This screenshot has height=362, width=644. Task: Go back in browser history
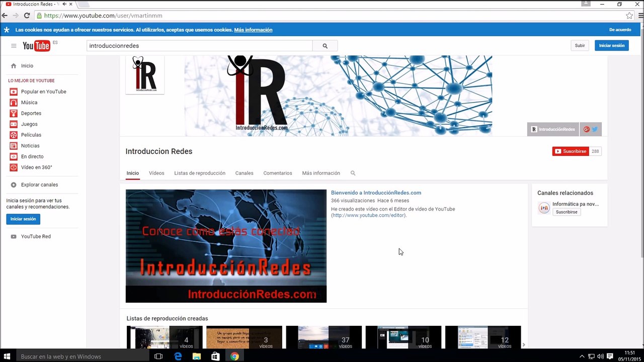(x=5, y=16)
